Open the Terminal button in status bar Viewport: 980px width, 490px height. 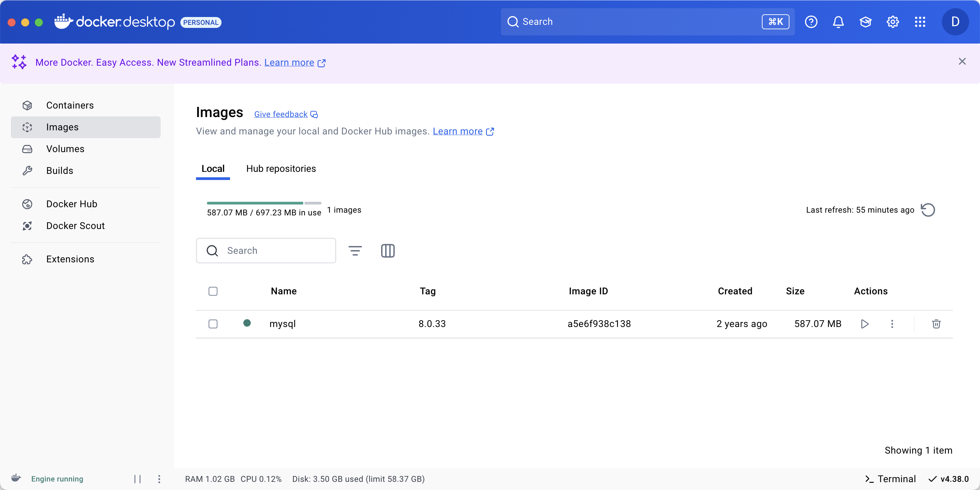pos(891,479)
